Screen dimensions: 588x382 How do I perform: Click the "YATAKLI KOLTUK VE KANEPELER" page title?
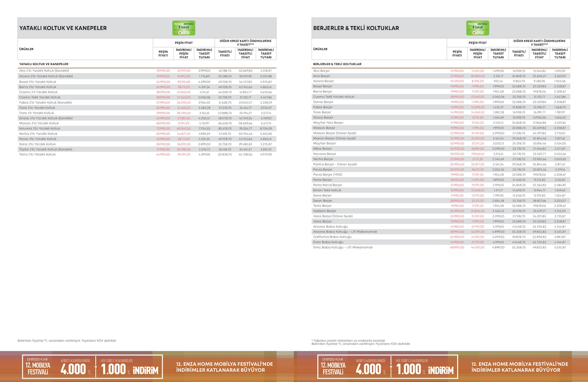click(63, 28)
